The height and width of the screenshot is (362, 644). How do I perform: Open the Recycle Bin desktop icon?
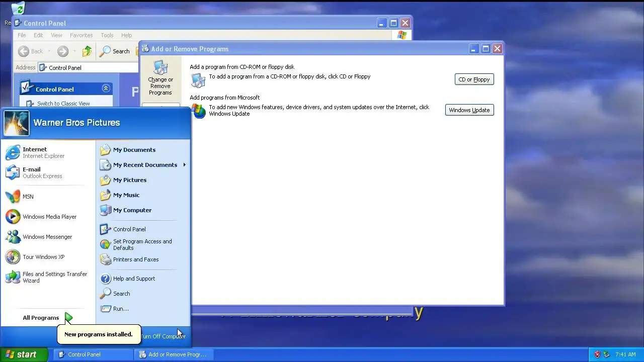coord(18,9)
